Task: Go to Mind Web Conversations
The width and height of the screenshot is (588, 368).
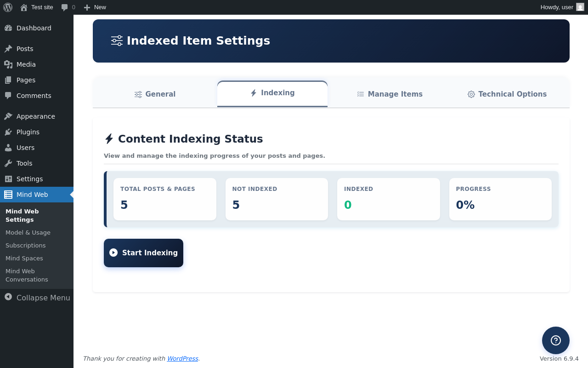Action: tap(27, 275)
